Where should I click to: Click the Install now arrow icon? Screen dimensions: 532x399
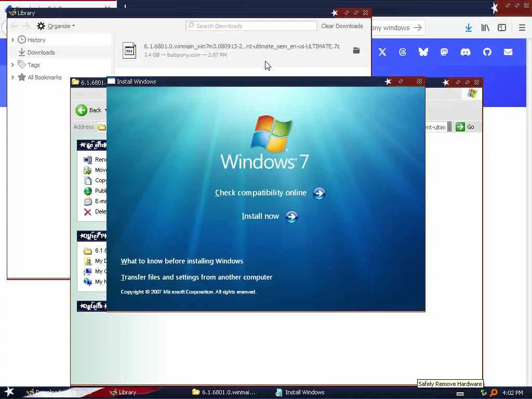tap(291, 217)
